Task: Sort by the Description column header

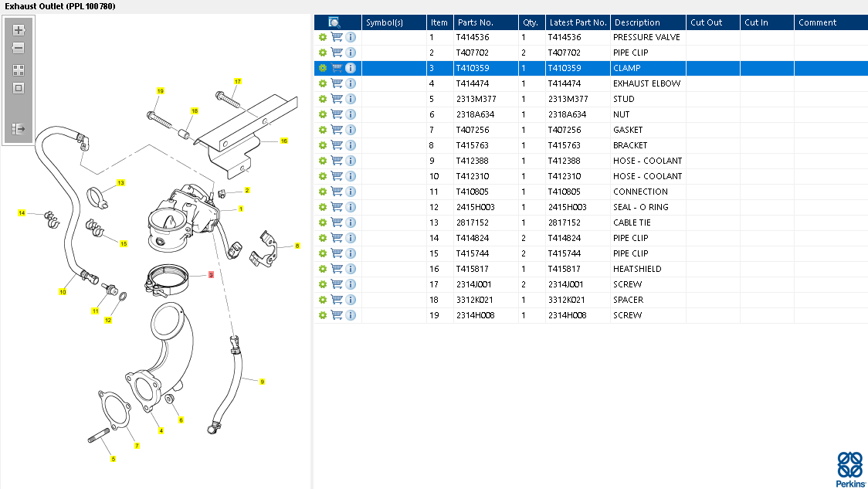Action: [648, 22]
